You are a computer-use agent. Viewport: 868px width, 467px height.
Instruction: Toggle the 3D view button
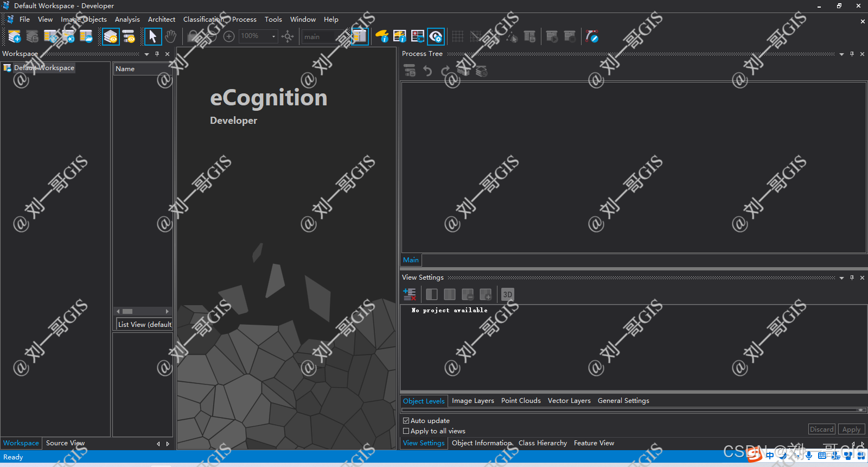click(507, 294)
